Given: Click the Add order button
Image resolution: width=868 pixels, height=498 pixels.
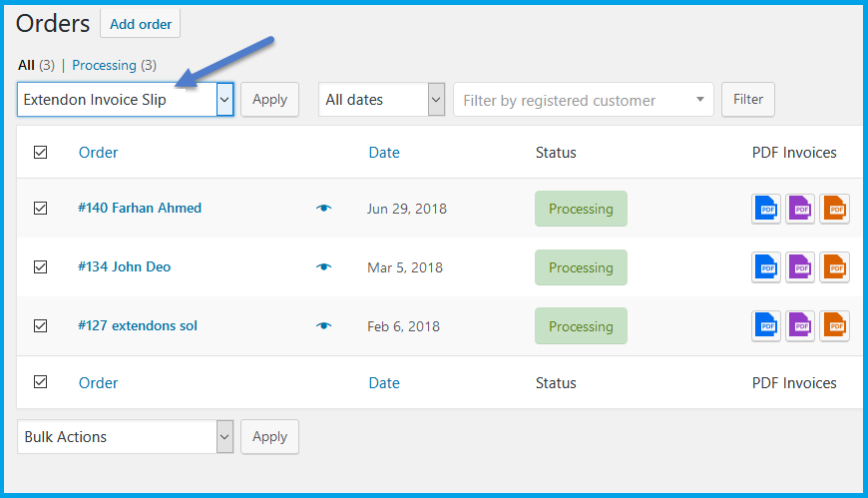Looking at the screenshot, I should (140, 24).
